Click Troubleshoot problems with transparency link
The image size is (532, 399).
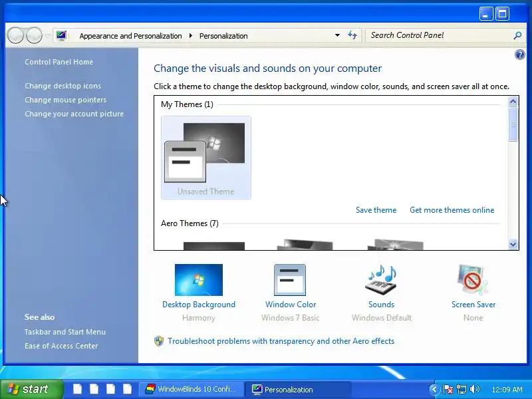pyautogui.click(x=281, y=341)
